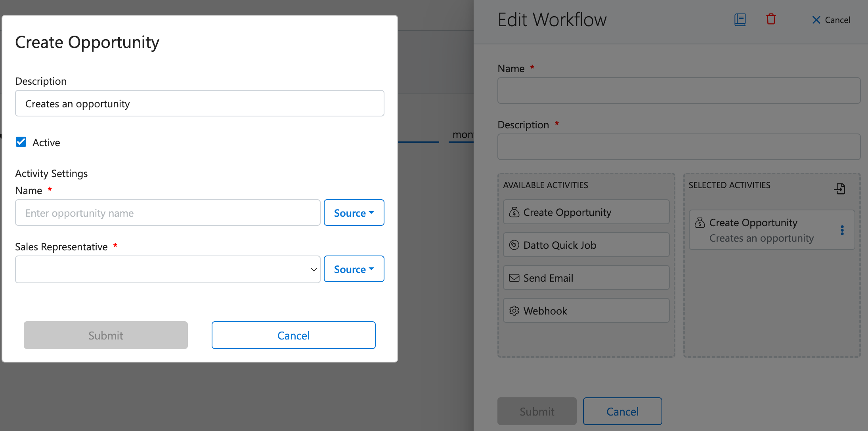Click Submit button in Edit Workflow panel
The image size is (868, 431).
tap(537, 411)
